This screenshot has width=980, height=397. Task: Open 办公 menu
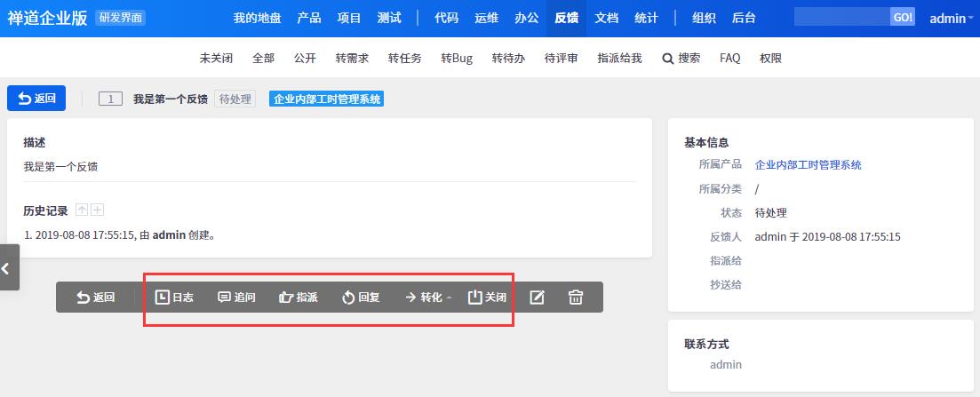526,18
